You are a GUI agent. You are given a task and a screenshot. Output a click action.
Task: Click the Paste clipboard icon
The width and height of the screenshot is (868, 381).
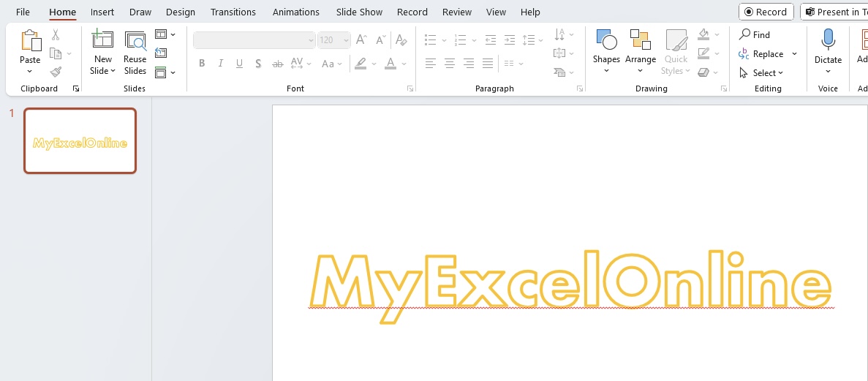(x=31, y=41)
